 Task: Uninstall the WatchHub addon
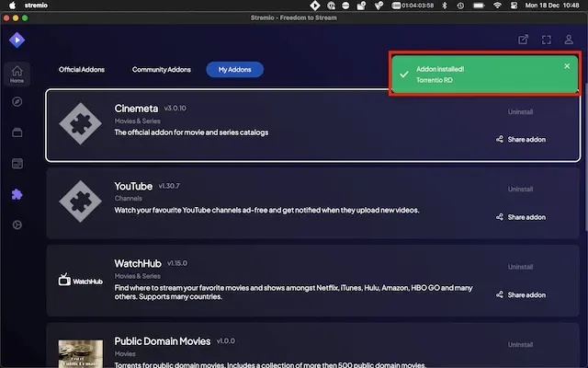pos(520,267)
